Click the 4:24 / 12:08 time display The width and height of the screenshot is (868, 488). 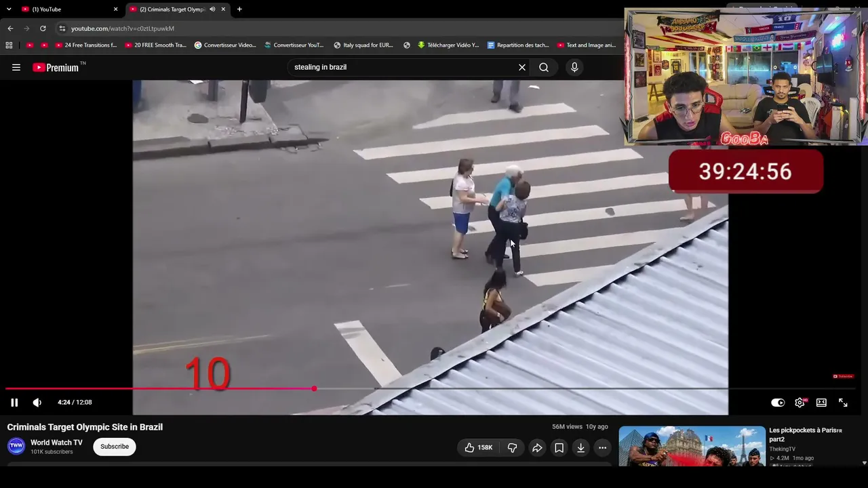[75, 403]
